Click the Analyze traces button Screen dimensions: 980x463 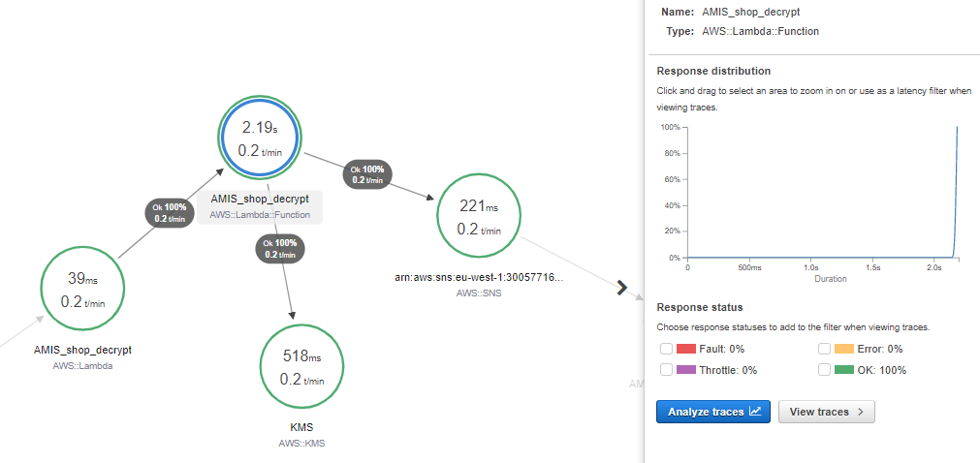click(712, 413)
